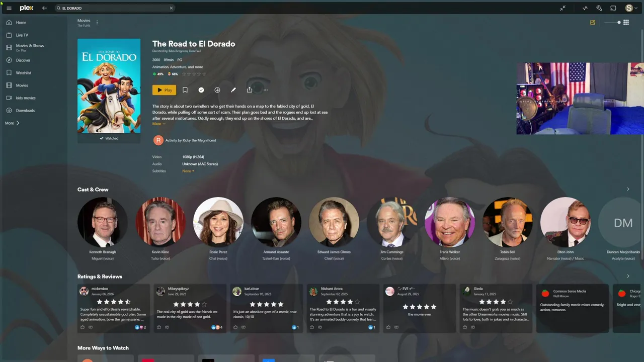Toggle the watched checkmark icon
This screenshot has height=362, width=644.
coord(201,90)
